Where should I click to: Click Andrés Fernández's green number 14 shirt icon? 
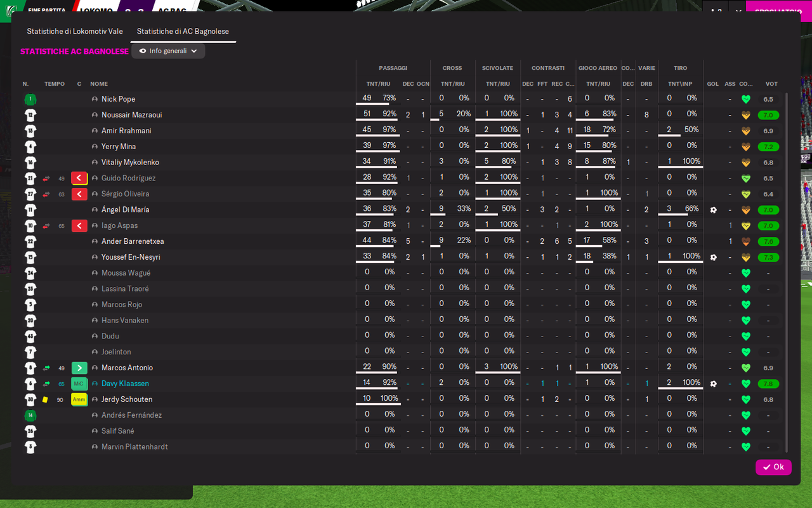[x=30, y=415]
